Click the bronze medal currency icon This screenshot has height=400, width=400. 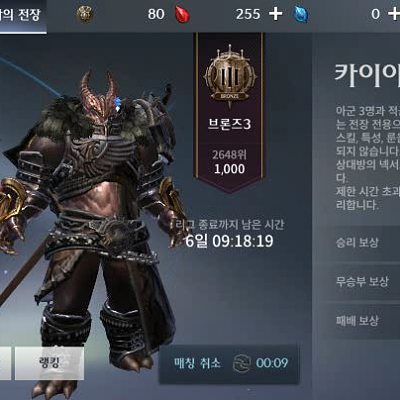point(85,14)
